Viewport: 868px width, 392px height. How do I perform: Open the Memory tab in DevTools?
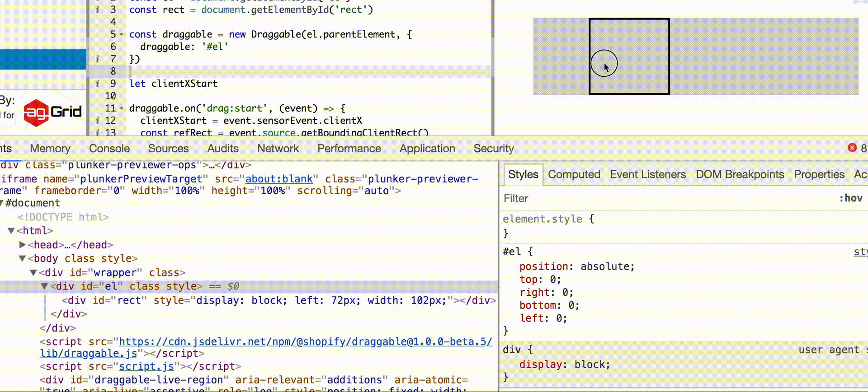coord(50,149)
